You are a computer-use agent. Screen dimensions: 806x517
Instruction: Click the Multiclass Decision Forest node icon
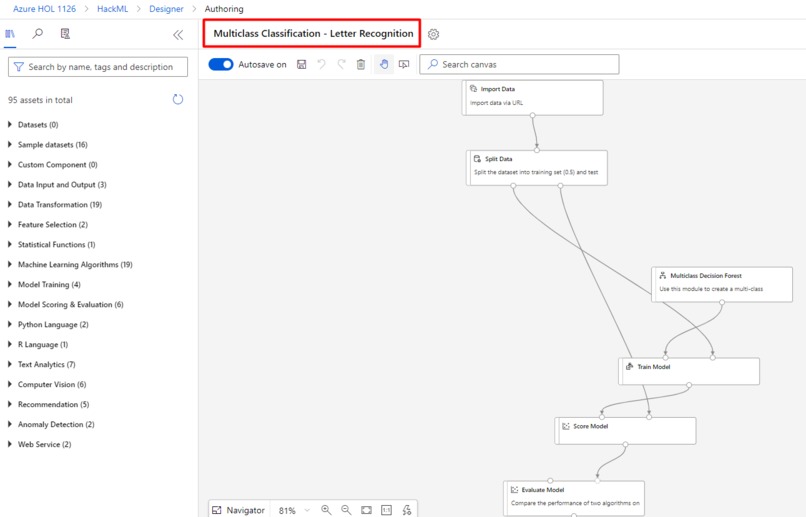(663, 275)
